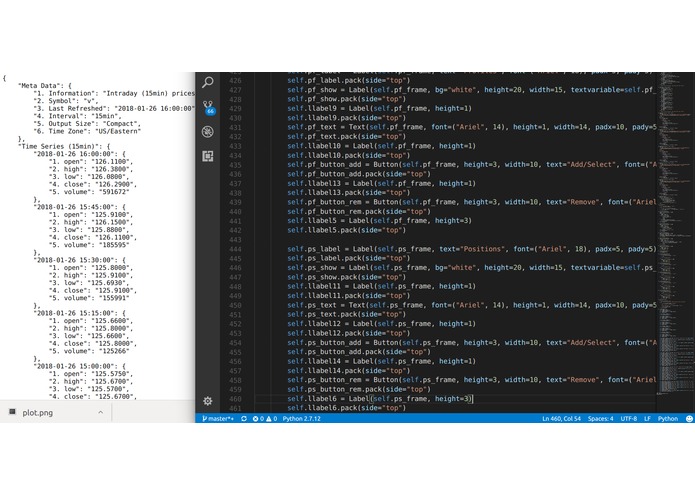695x494 pixels.
Task: Change indentation via Spaces: 4
Action: pos(601,419)
